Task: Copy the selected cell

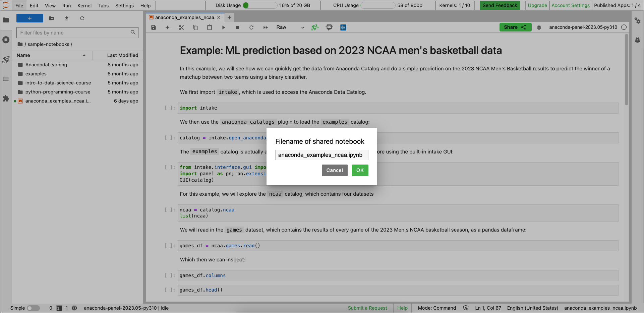Action: (195, 27)
